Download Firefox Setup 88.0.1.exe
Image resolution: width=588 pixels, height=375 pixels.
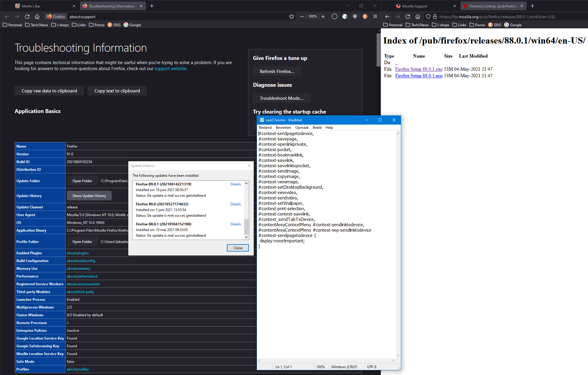coord(419,69)
